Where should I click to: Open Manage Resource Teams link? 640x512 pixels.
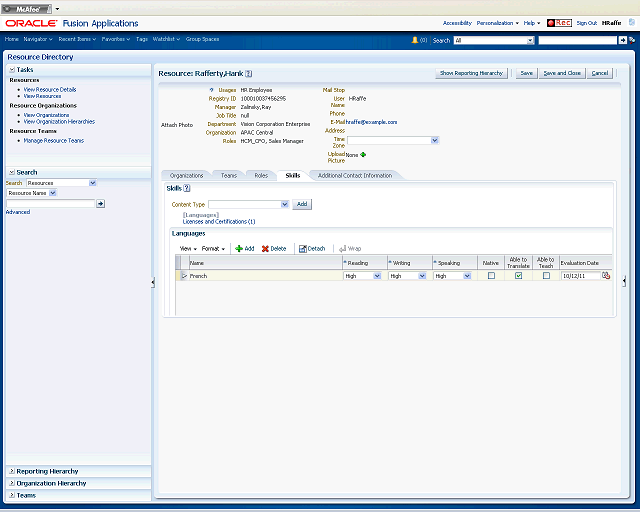53,140
